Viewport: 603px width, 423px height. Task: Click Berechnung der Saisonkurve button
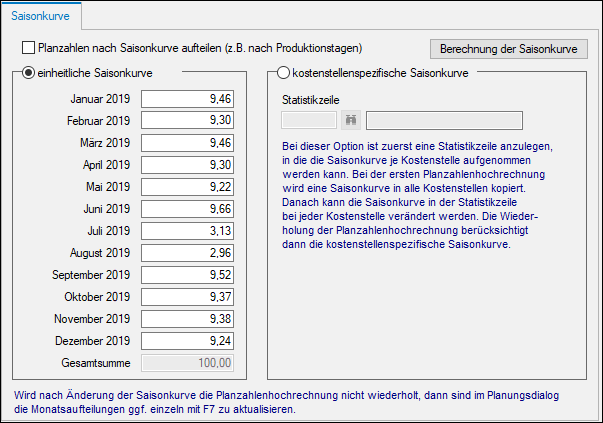coord(508,49)
